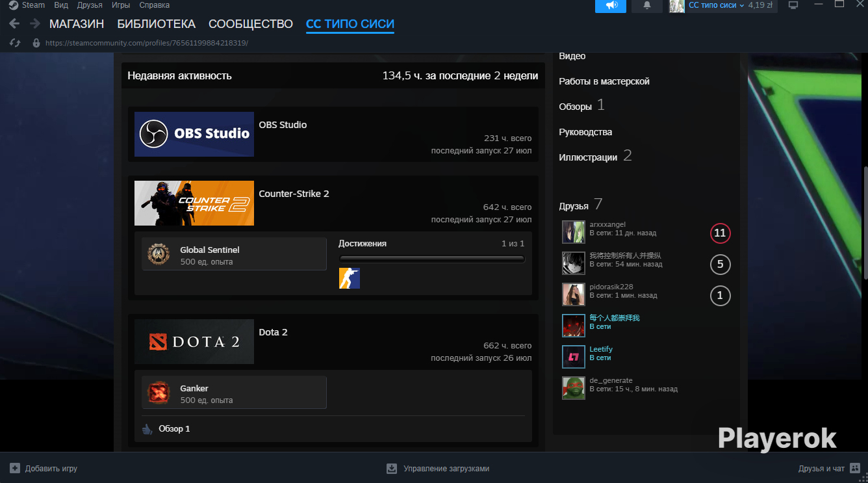This screenshot has height=483, width=868.
Task: Open the Справка menu
Action: pos(155,5)
